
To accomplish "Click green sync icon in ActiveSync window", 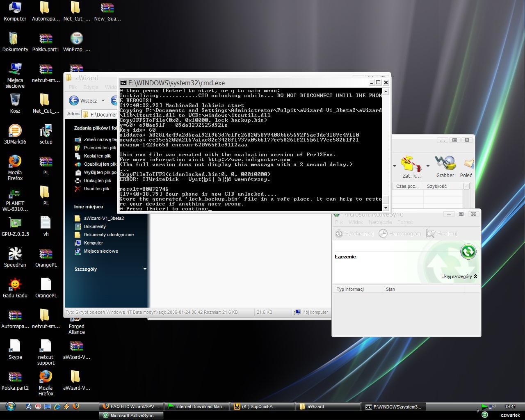I will pyautogui.click(x=468, y=251).
